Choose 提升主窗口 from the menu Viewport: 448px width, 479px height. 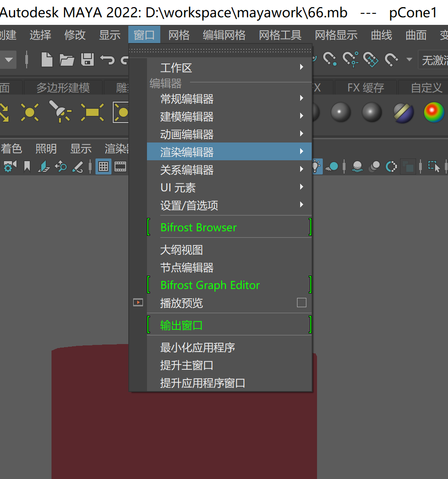pyautogui.click(x=229, y=365)
